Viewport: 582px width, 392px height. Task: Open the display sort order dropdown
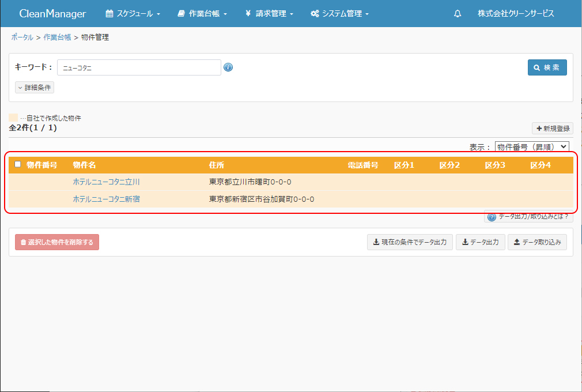pyautogui.click(x=531, y=147)
